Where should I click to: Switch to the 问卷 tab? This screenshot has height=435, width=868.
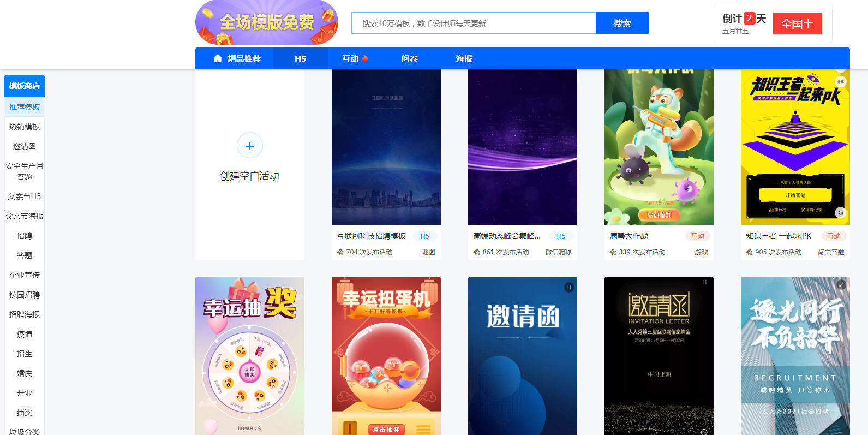click(409, 58)
